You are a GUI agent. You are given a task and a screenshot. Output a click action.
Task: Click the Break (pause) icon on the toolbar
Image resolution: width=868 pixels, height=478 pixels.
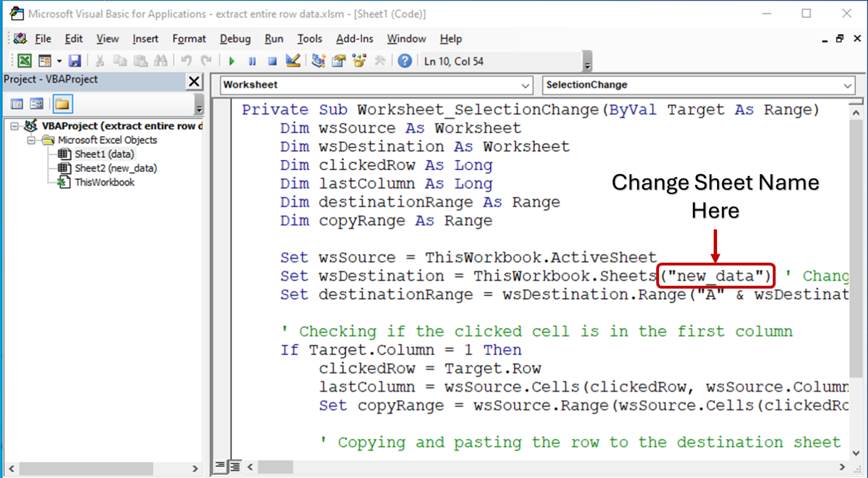[252, 61]
